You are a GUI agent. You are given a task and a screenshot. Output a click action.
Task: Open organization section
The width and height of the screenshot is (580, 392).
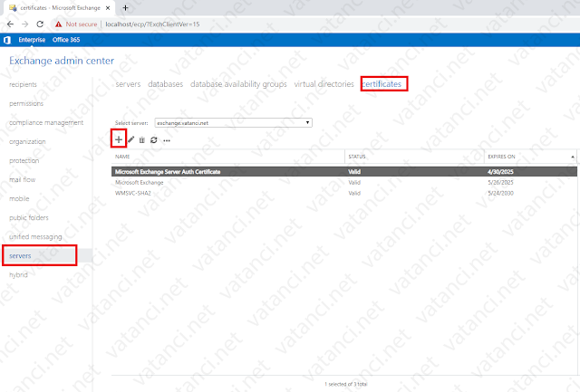coord(27,141)
